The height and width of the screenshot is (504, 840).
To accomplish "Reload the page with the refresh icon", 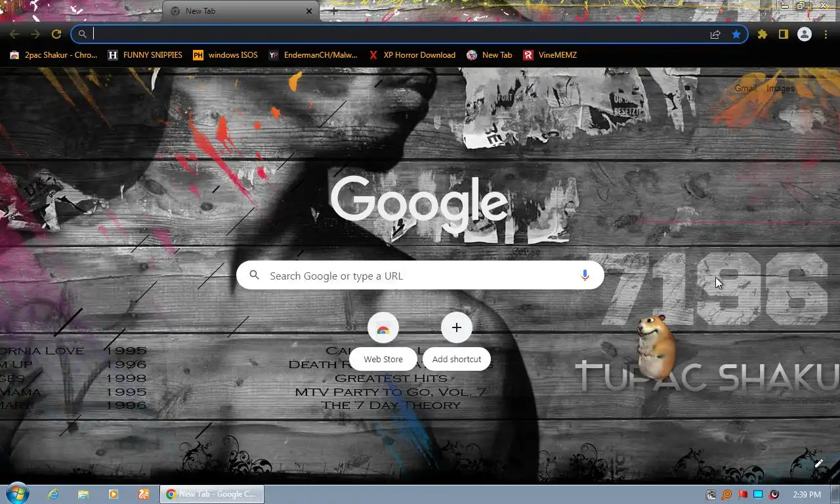I will click(x=56, y=34).
